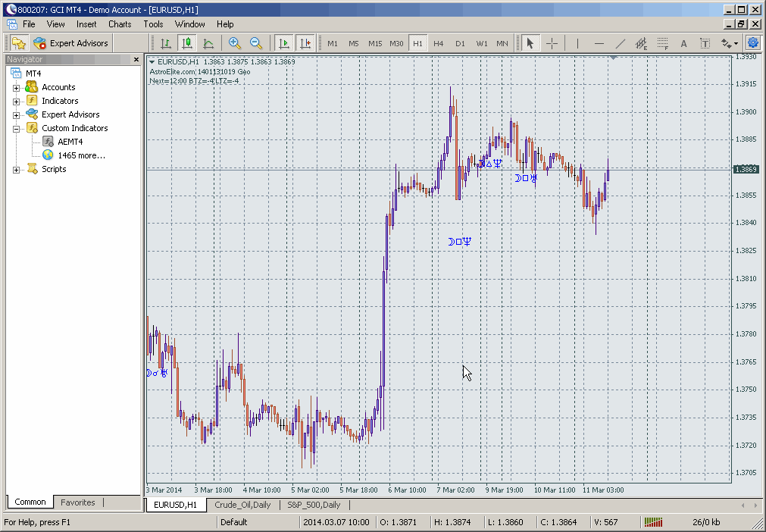Zoom in on the chart

pyautogui.click(x=235, y=43)
